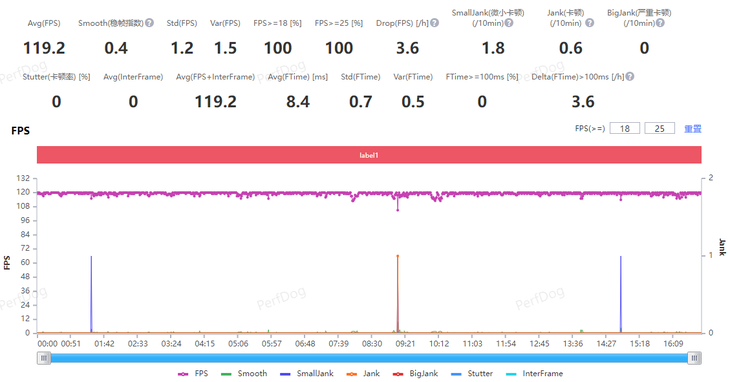Open BigJank help question mark icon
The image size is (730, 382).
coord(660,23)
